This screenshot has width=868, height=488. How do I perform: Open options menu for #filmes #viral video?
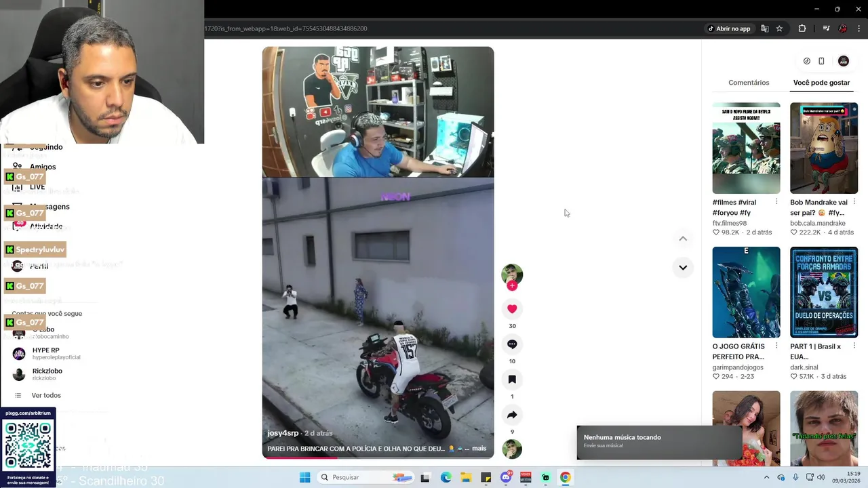776,202
